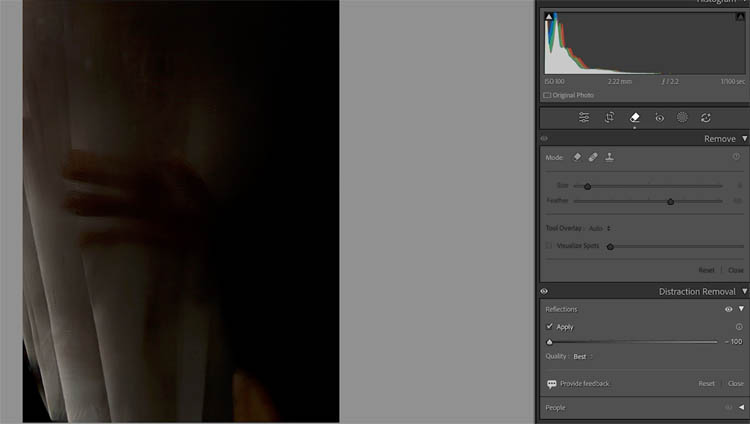Choose the Heal mode bandage icon

pyautogui.click(x=593, y=157)
